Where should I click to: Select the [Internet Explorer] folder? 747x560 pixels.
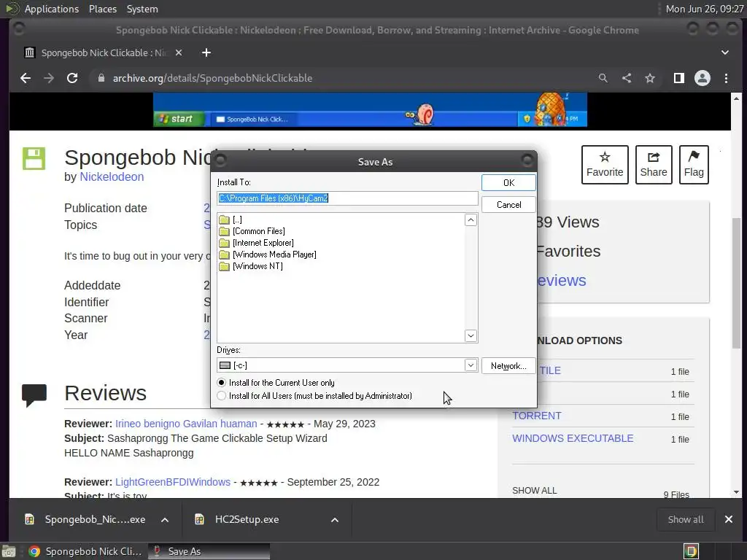point(256,243)
